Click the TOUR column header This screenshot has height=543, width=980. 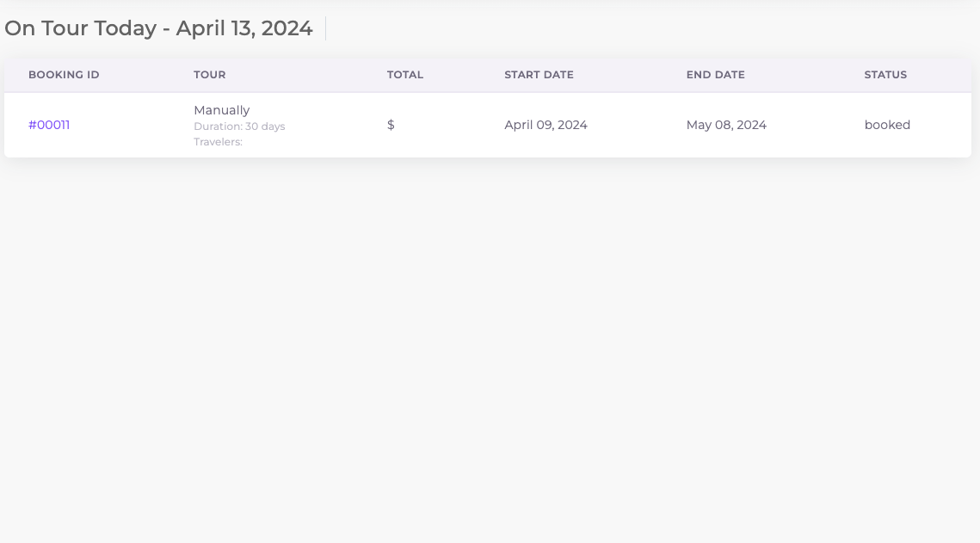209,75
